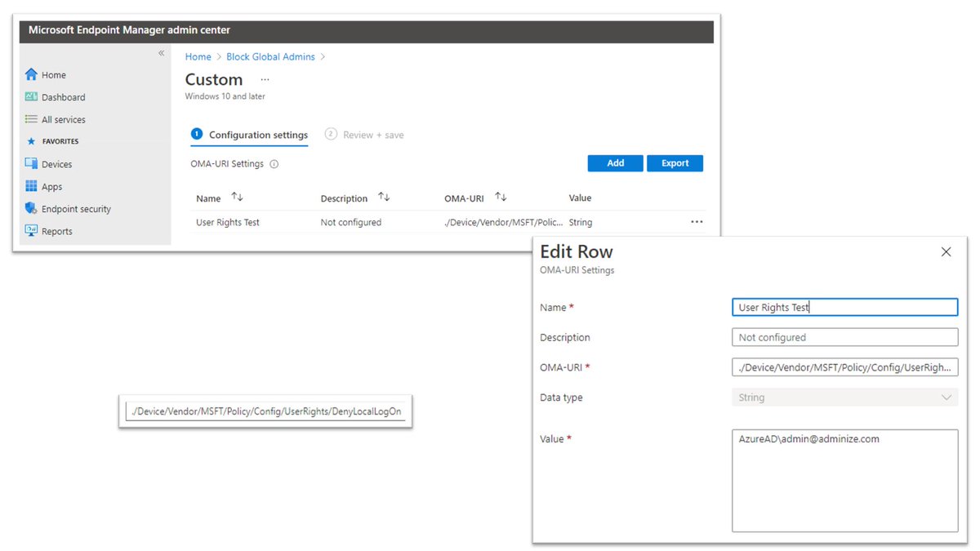Open Apps in the sidebar menu

[x=52, y=187]
